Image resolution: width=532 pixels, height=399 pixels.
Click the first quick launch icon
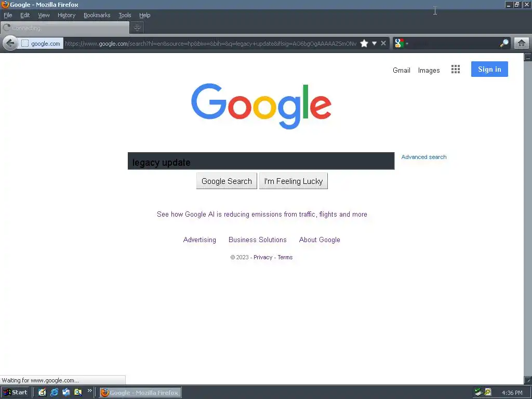pyautogui.click(x=42, y=392)
